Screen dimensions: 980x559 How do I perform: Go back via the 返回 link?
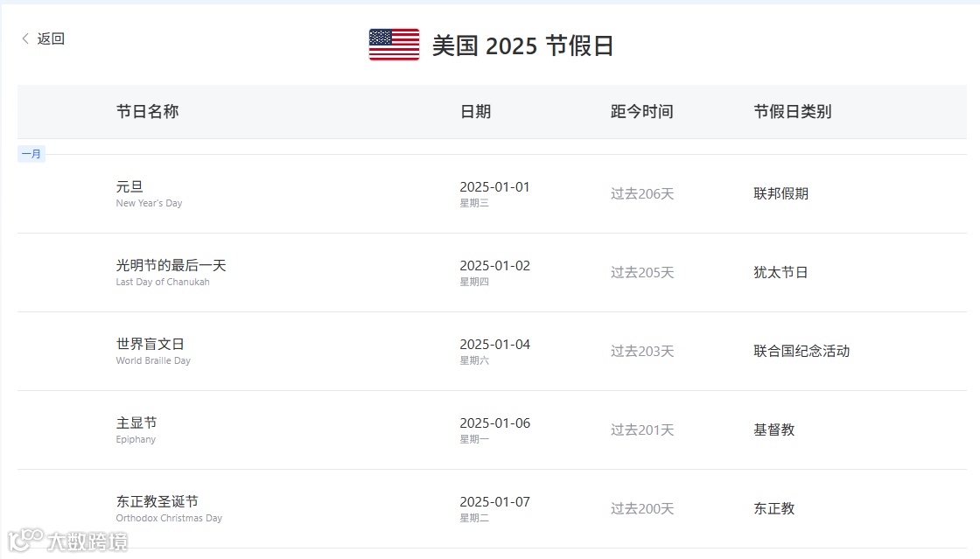click(51, 38)
